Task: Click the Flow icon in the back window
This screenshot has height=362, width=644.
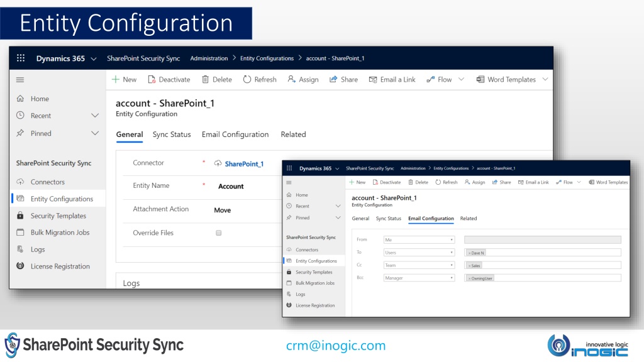Action: (430, 80)
